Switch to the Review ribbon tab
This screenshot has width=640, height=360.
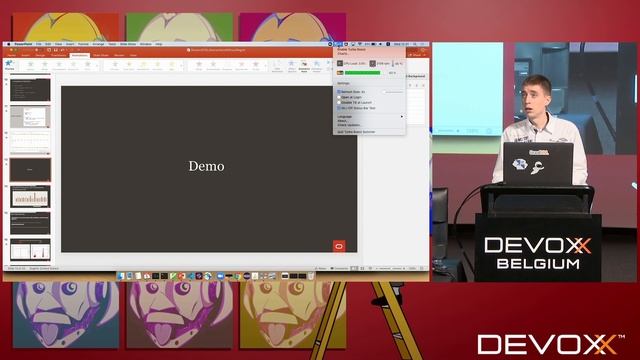(119, 55)
